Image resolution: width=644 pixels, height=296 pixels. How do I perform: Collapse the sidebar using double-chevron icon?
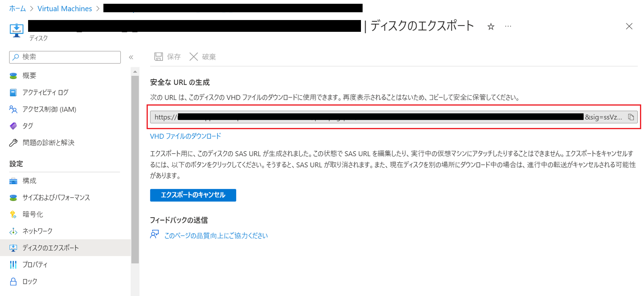tap(131, 58)
